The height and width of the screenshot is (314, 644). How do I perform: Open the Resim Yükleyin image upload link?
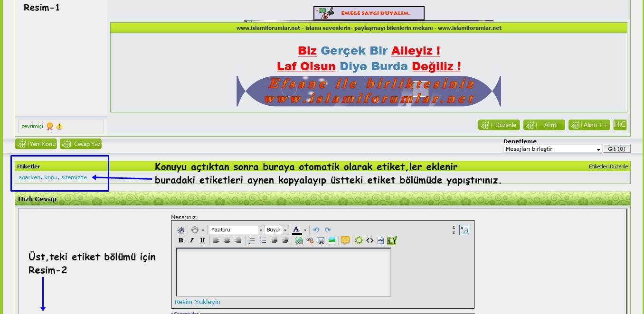[x=198, y=302]
